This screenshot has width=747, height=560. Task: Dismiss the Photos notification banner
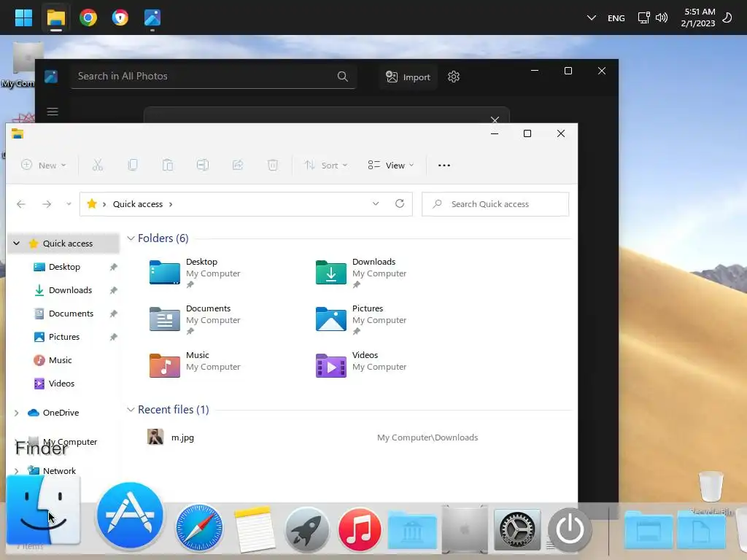(x=495, y=120)
